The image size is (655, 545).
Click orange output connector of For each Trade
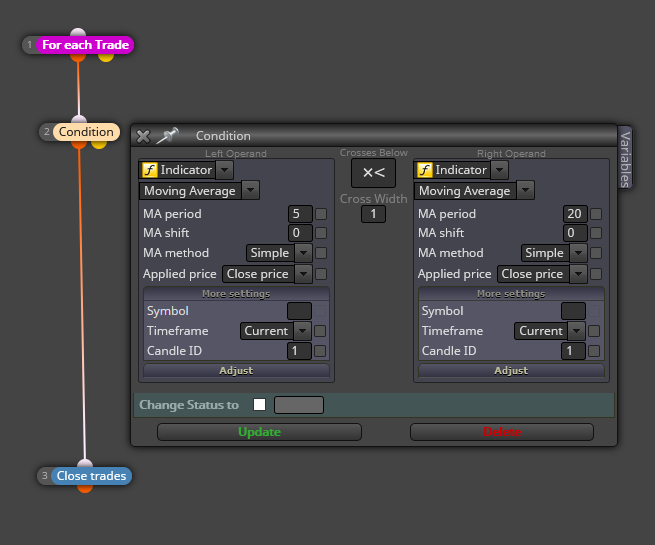78,57
